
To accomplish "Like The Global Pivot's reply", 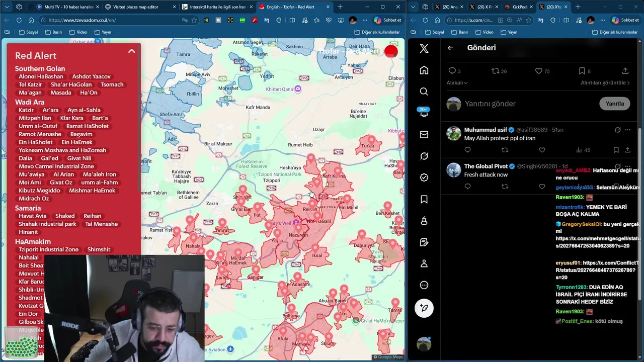I will pyautogui.click(x=542, y=187).
